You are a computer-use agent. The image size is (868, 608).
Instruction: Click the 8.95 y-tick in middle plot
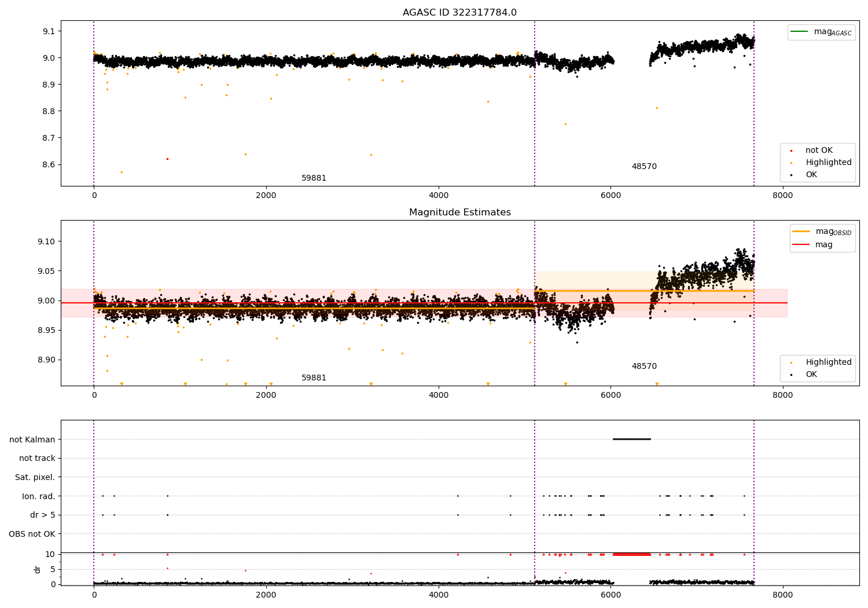pyautogui.click(x=47, y=330)
